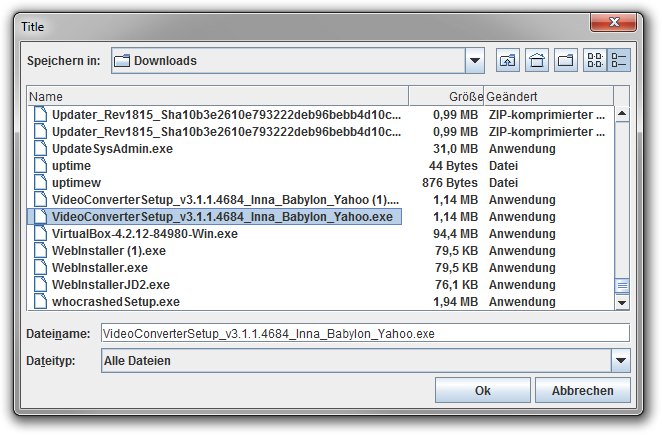Screen dimensions: 662x435
Task: Switch to details view
Action: (x=619, y=60)
